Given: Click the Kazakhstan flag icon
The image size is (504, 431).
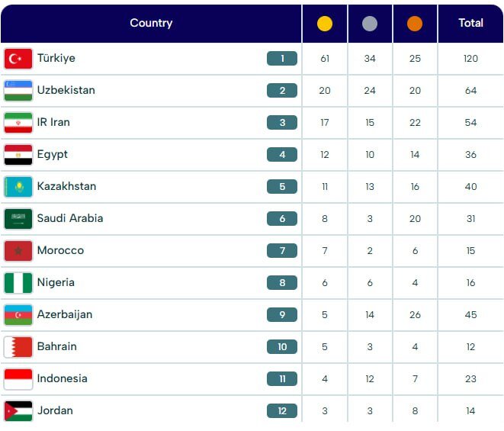Looking at the screenshot, I should pos(18,187).
